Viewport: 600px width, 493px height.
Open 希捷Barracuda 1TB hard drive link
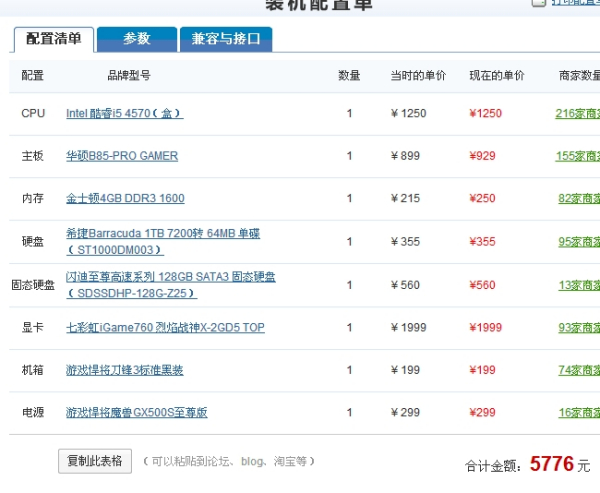pyautogui.click(x=163, y=242)
